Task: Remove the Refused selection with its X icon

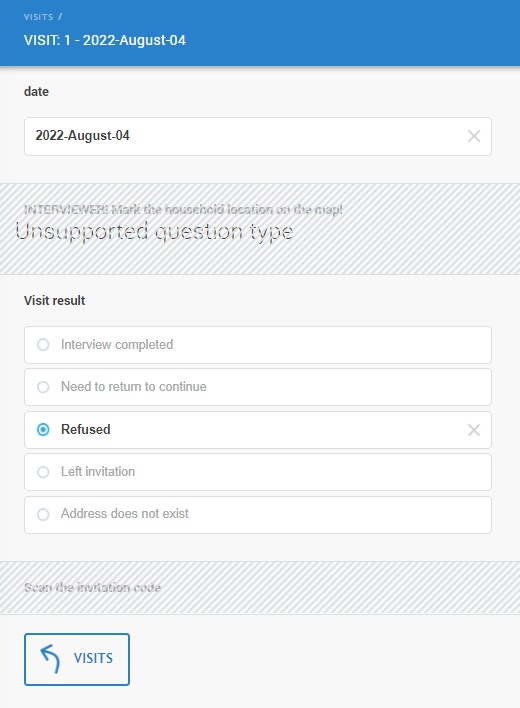Action: (x=474, y=430)
